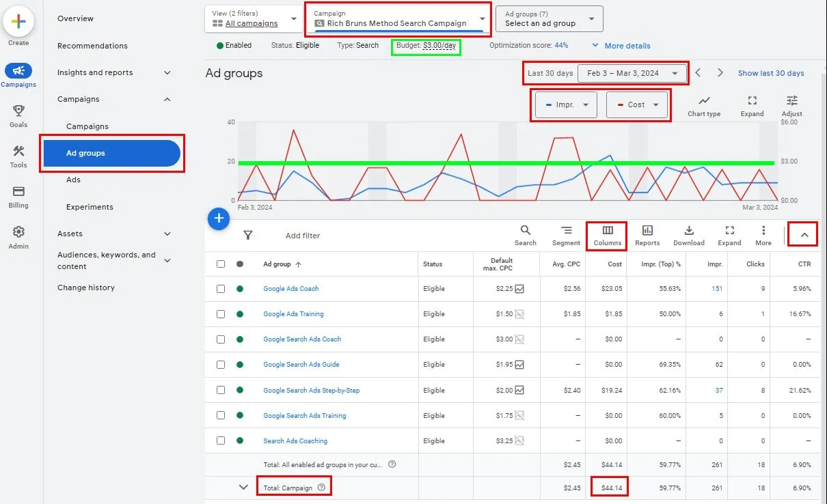827x504 pixels.
Task: Sort by the Ad group column header
Action: point(282,264)
